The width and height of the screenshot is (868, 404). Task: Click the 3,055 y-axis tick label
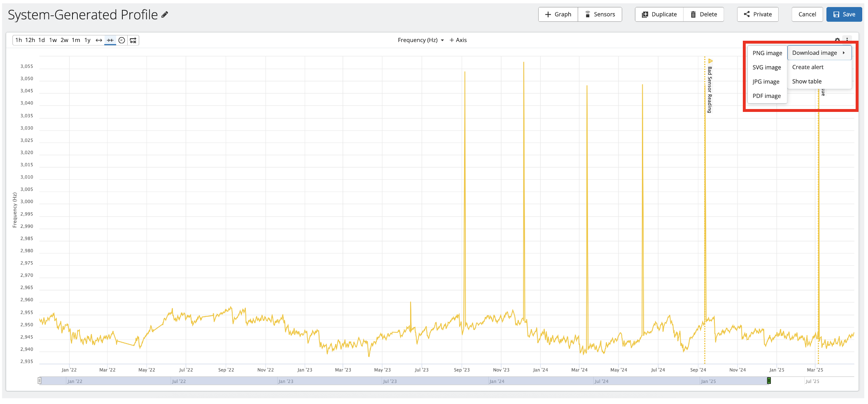[27, 66]
